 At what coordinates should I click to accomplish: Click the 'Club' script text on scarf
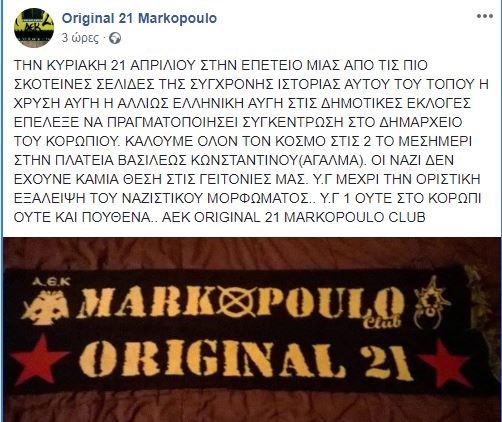[x=382, y=322]
